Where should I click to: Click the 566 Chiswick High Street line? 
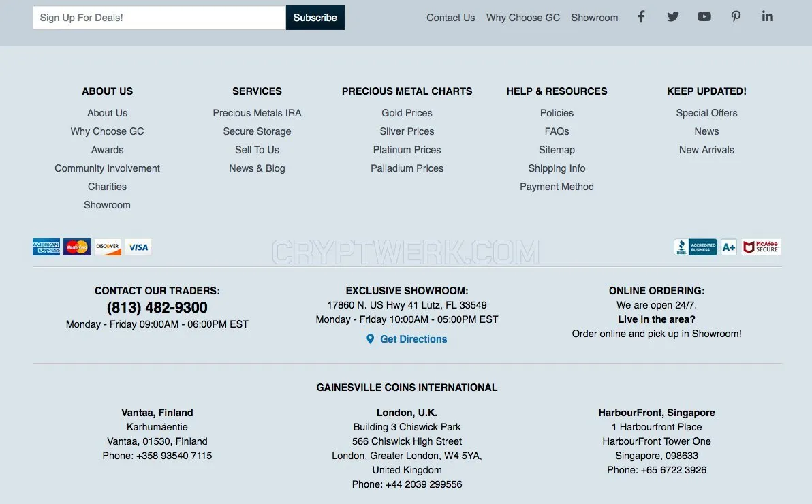407,441
